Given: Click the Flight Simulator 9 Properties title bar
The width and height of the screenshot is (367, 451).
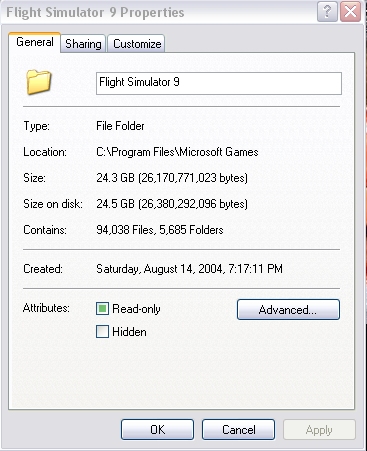Looking at the screenshot, I should [x=160, y=12].
